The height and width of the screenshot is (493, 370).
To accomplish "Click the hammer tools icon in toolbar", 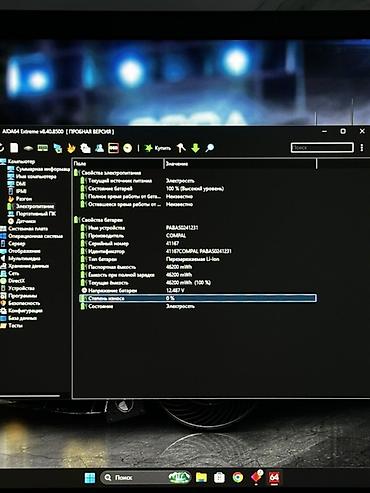I will pos(181,148).
